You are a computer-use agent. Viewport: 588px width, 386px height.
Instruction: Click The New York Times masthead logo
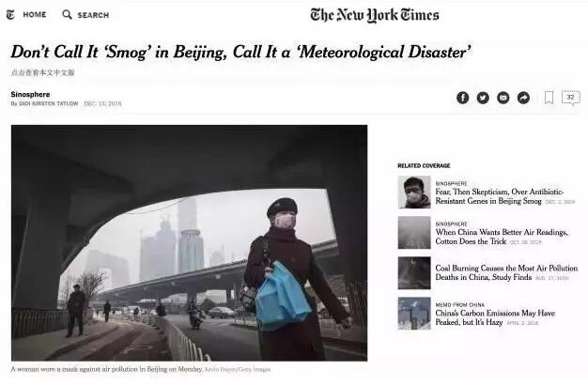[x=374, y=15]
